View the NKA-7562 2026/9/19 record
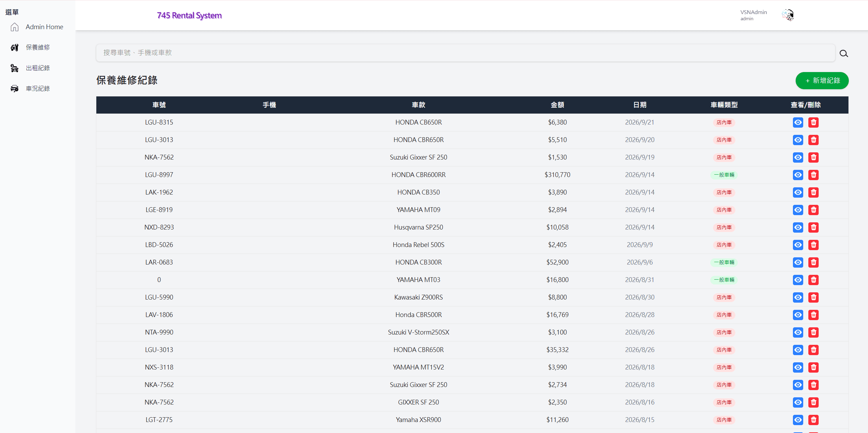Image resolution: width=868 pixels, height=433 pixels. (x=798, y=157)
